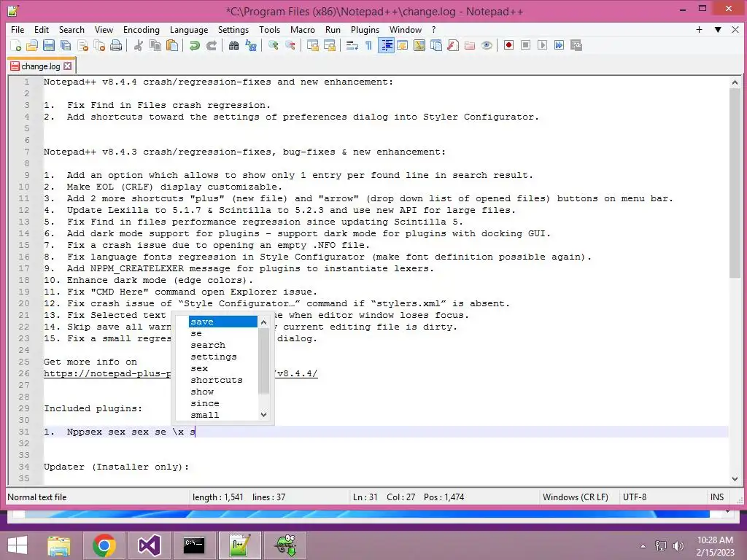
Task: Click editor scrollbar down arrow
Action: click(735, 479)
